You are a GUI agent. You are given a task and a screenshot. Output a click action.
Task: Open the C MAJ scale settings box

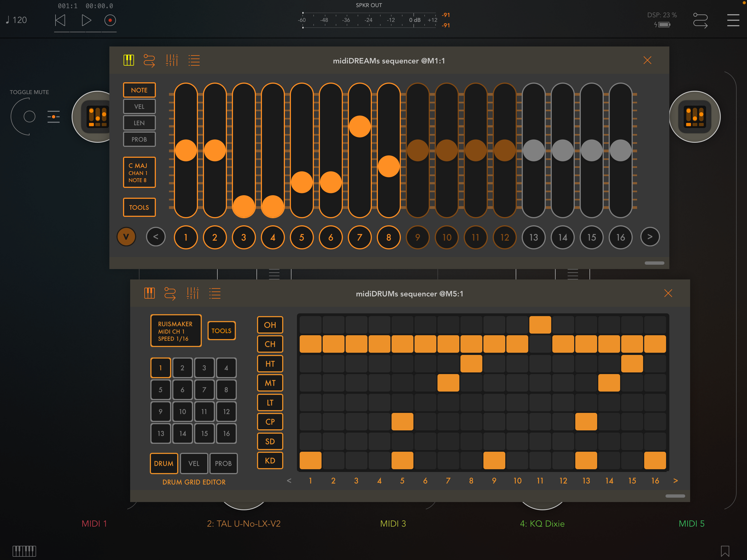pos(139,172)
